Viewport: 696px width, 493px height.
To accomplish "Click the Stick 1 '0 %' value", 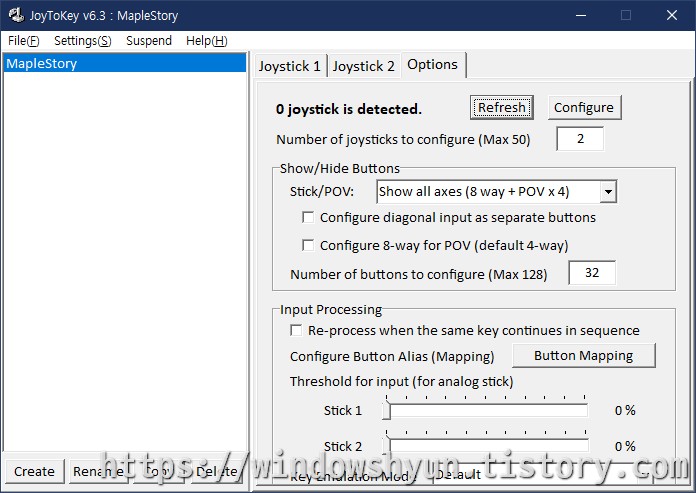I will point(625,410).
